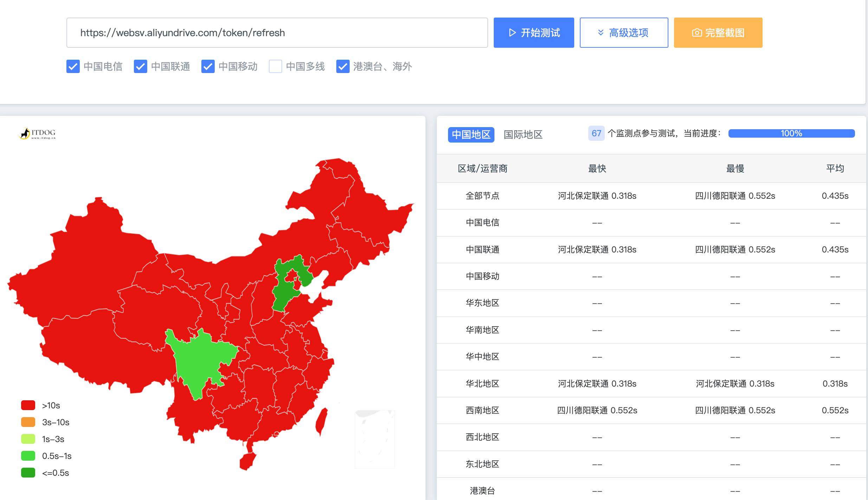Viewport: 868px width, 500px height.
Task: Click 全部节点 average value 0.435s
Action: click(835, 196)
